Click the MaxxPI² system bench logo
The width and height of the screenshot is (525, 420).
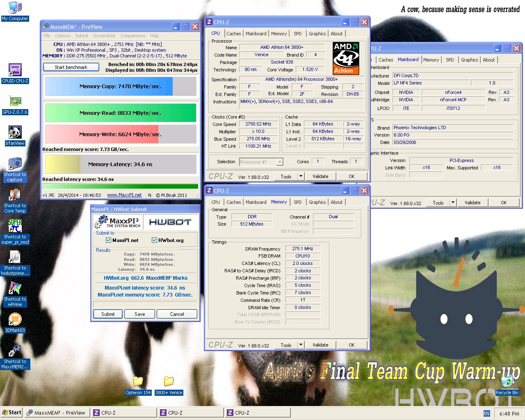[x=117, y=222]
